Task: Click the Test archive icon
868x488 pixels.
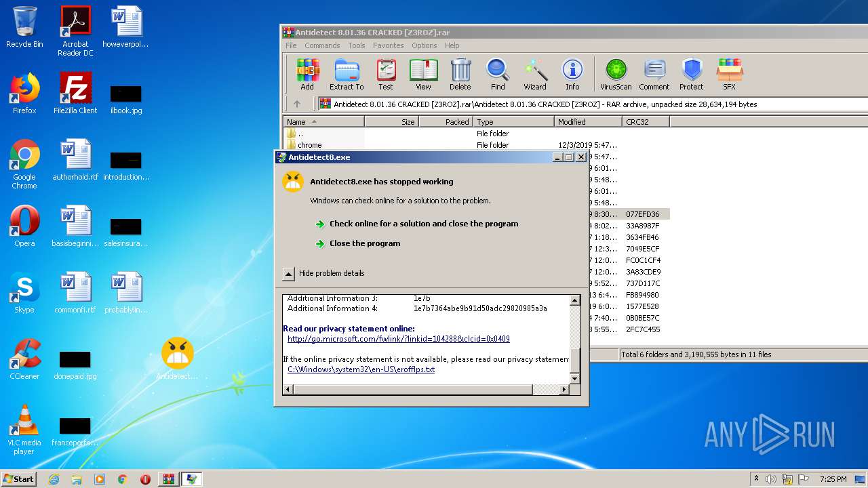Action: 386,74
